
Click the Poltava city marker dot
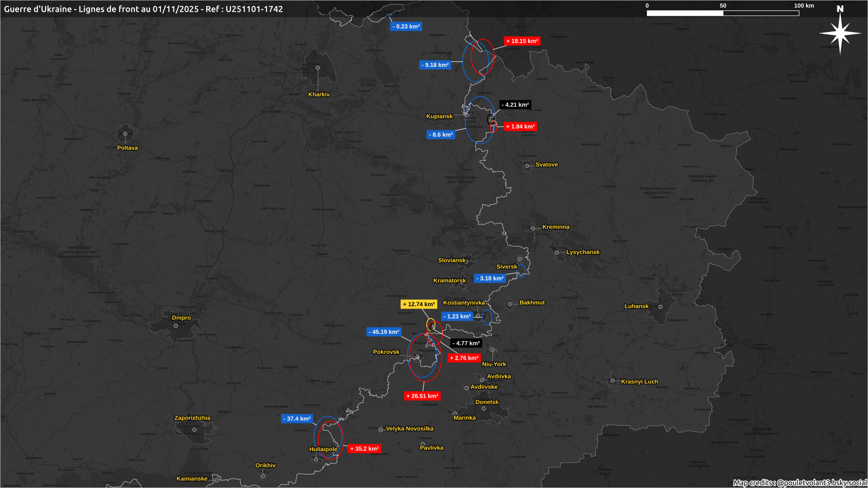tap(125, 134)
